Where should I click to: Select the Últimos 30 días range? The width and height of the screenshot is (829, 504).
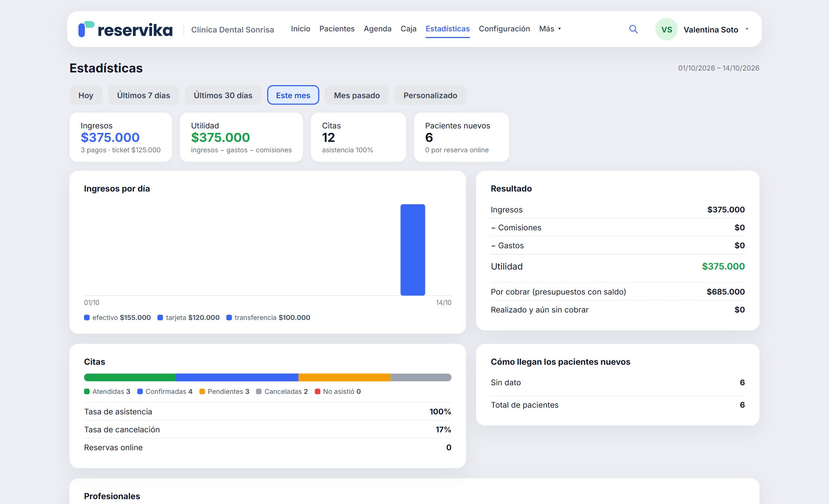[x=223, y=95]
